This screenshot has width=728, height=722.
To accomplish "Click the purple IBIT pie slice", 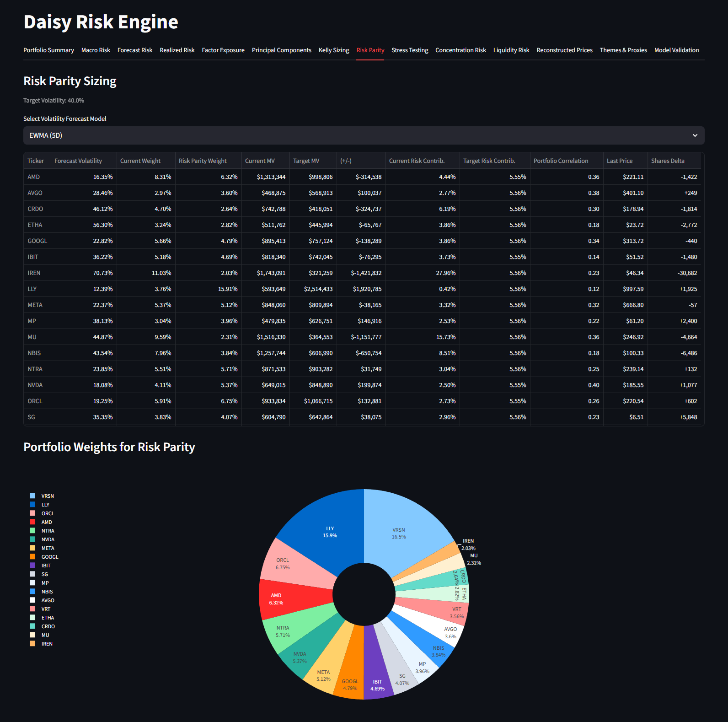I will tap(377, 673).
